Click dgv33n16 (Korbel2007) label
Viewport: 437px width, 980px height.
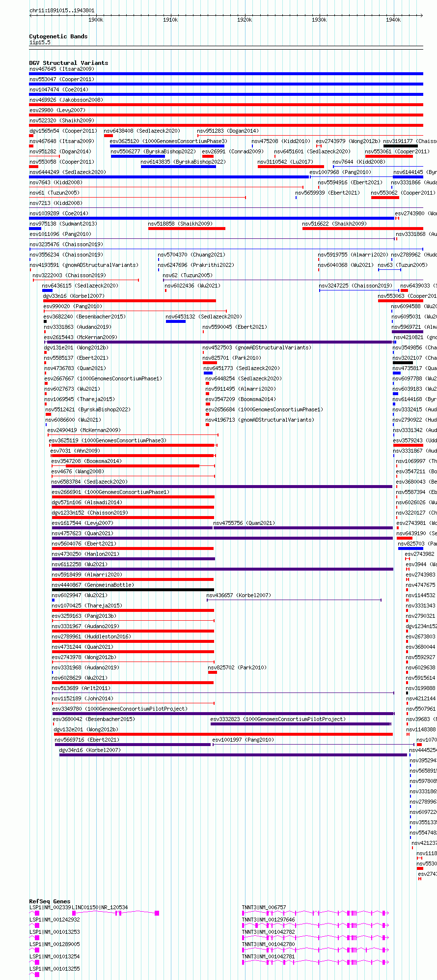74,296
